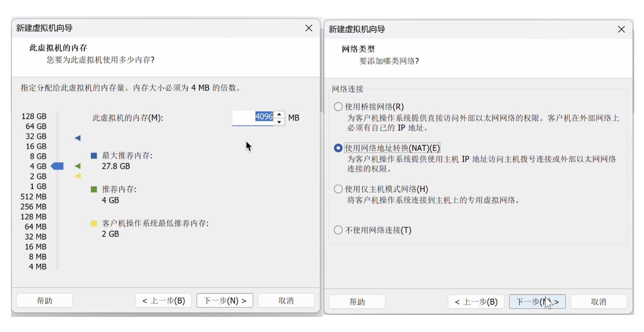Click the 2 GB scale label
The image size is (644, 332).
(38, 176)
